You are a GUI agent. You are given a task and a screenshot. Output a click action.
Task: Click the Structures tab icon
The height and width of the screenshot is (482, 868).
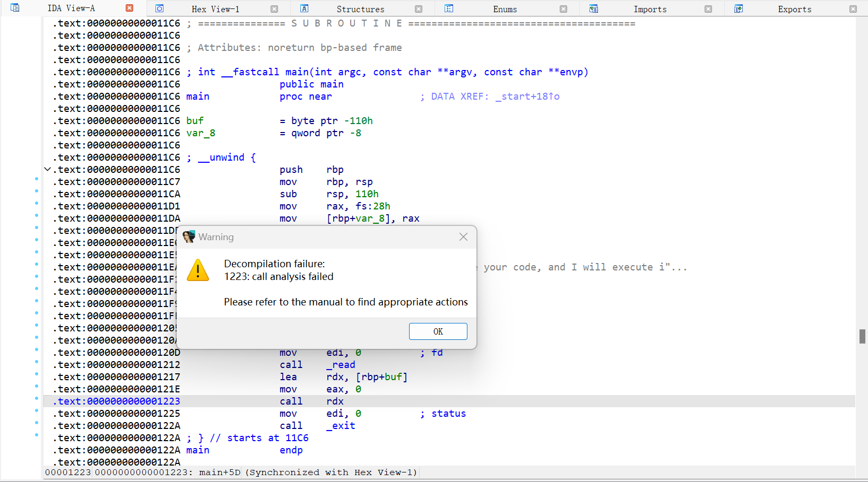coord(304,8)
